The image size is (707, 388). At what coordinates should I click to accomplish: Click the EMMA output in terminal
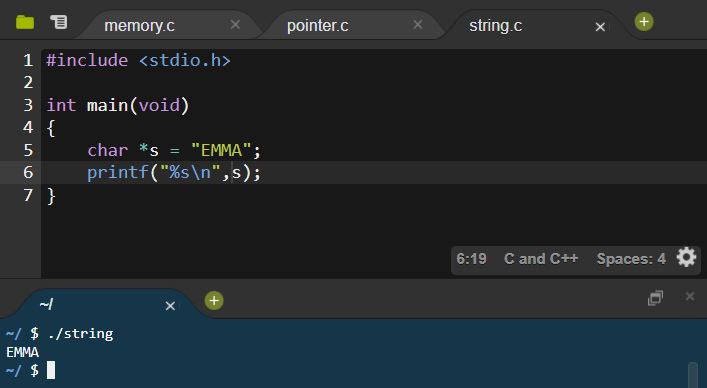point(23,352)
